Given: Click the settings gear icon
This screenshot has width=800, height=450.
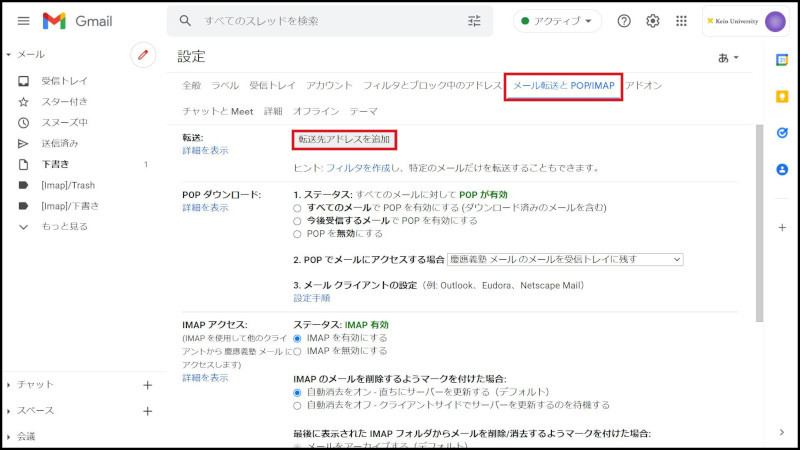Looking at the screenshot, I should 653,21.
